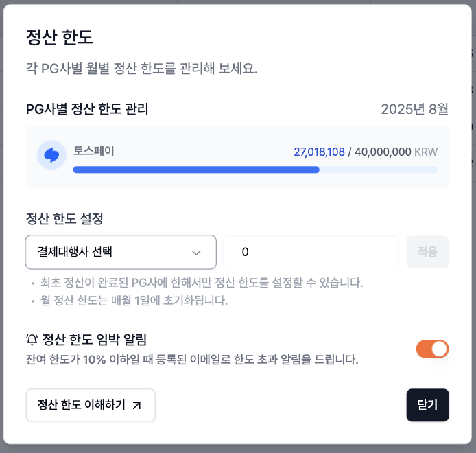Click the 적용 button
Viewport: 476px width, 453px height.
(427, 252)
